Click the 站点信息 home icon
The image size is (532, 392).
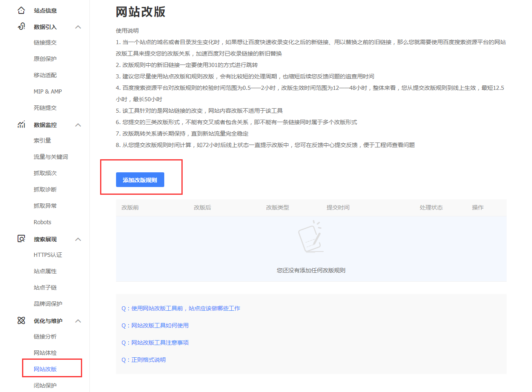coord(21,10)
